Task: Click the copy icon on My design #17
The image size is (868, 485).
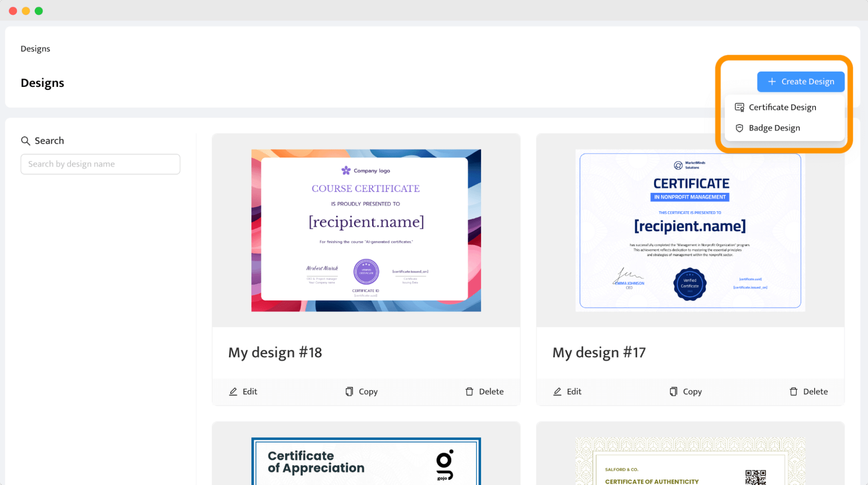Action: 673,392
